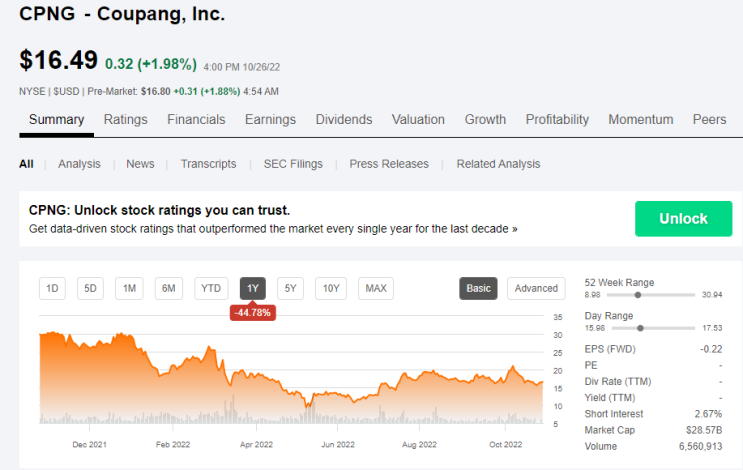Filter content by Analysis

tap(79, 164)
